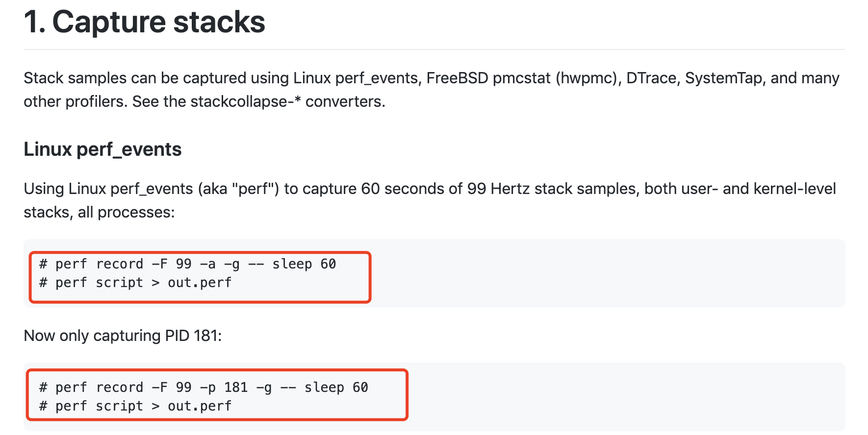This screenshot has width=868, height=435.
Task: Click "perf script" in the second code block
Action: click(x=99, y=406)
